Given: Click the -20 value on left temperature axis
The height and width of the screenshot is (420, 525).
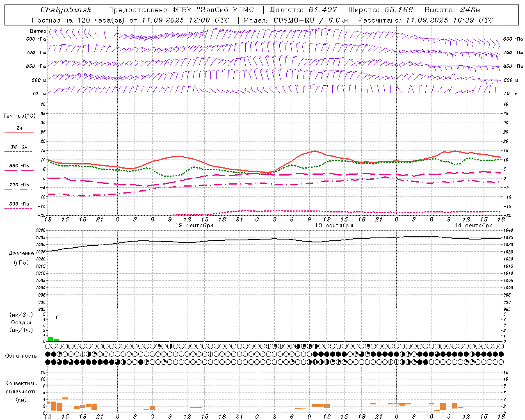Looking at the screenshot, I should [42, 216].
